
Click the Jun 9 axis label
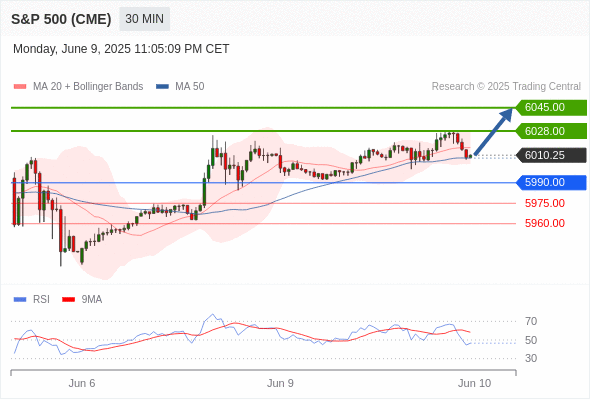click(280, 383)
